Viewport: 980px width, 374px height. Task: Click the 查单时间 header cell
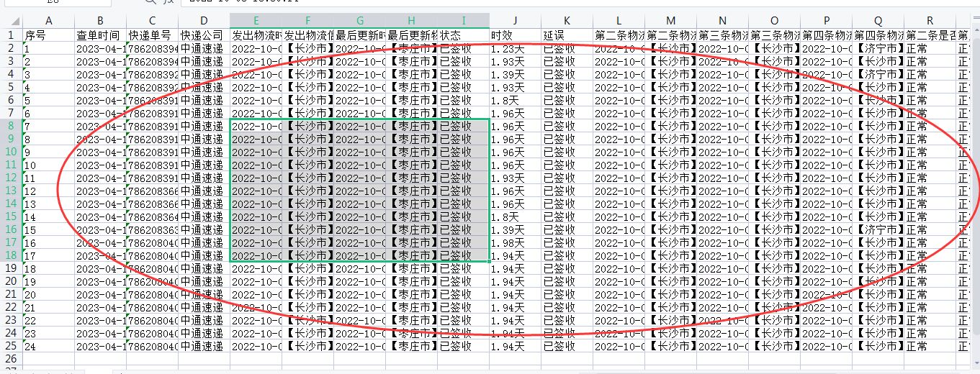point(100,35)
